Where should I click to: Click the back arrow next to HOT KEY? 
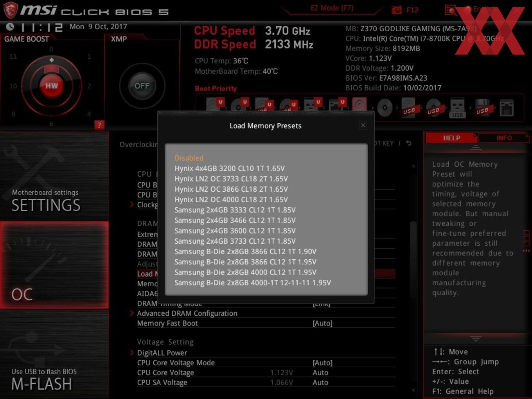(x=409, y=143)
